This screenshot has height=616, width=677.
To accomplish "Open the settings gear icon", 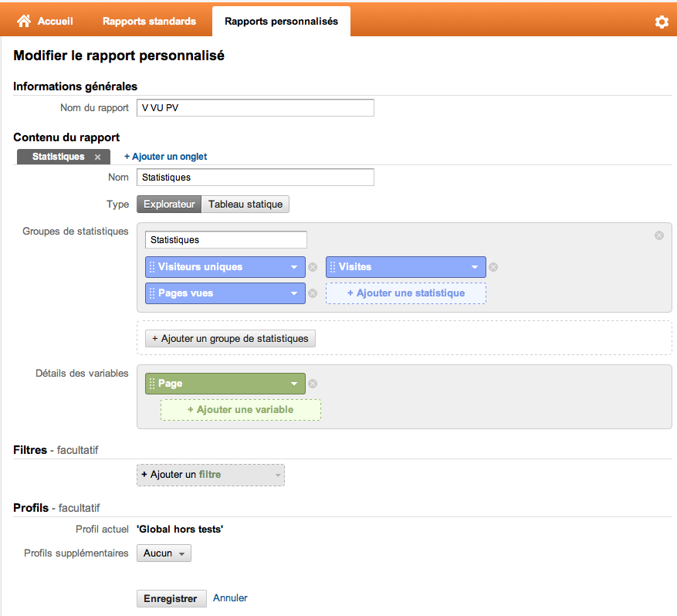I will 662,22.
